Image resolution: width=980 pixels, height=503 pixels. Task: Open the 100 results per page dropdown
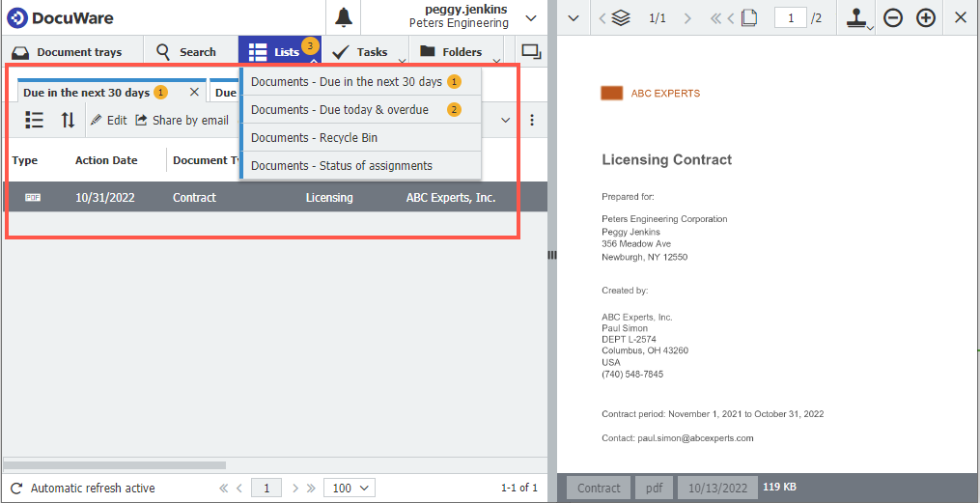349,488
